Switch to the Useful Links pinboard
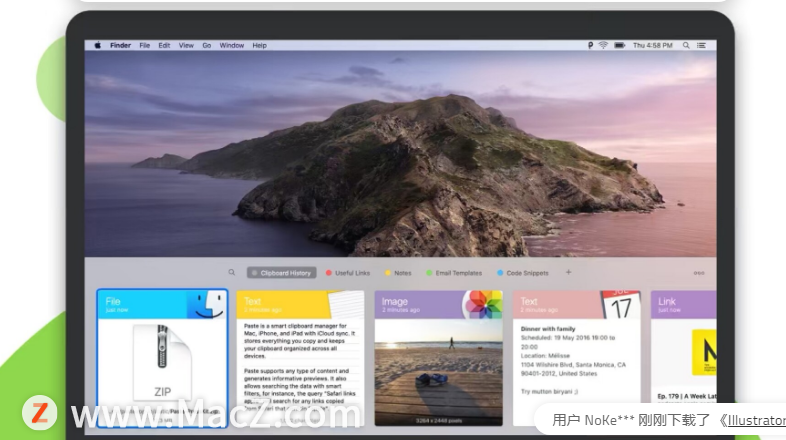This screenshot has width=786, height=440. 347,273
